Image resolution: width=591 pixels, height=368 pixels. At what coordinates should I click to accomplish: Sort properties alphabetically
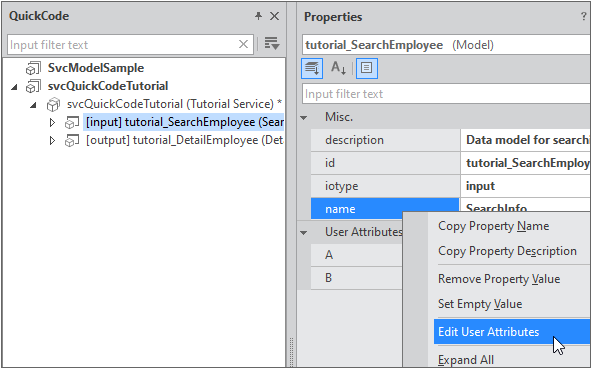(x=338, y=68)
